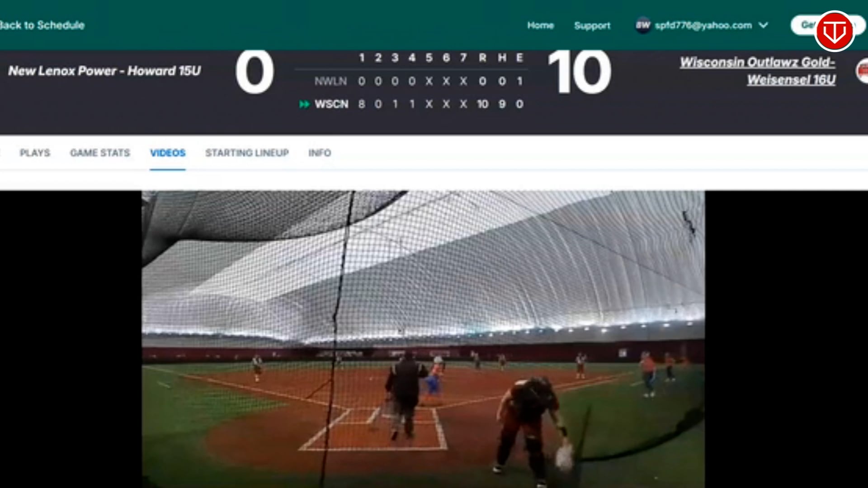
Task: Click the NWLN row in the linescore
Action: pyautogui.click(x=419, y=81)
